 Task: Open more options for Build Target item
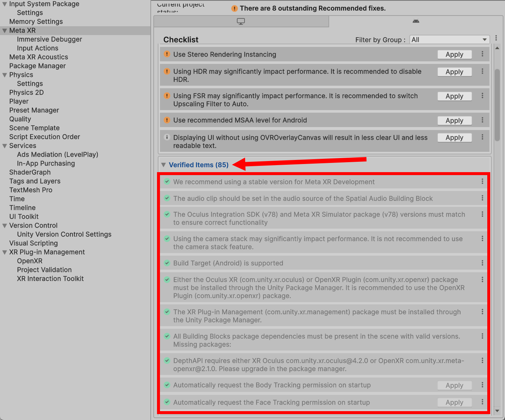pos(482,263)
